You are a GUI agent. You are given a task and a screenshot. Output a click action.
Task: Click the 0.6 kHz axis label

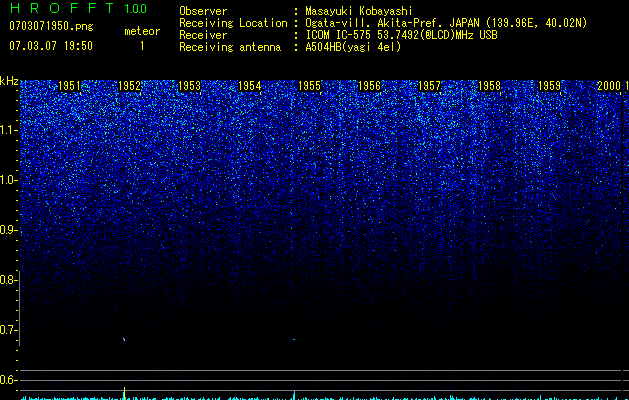[7, 380]
